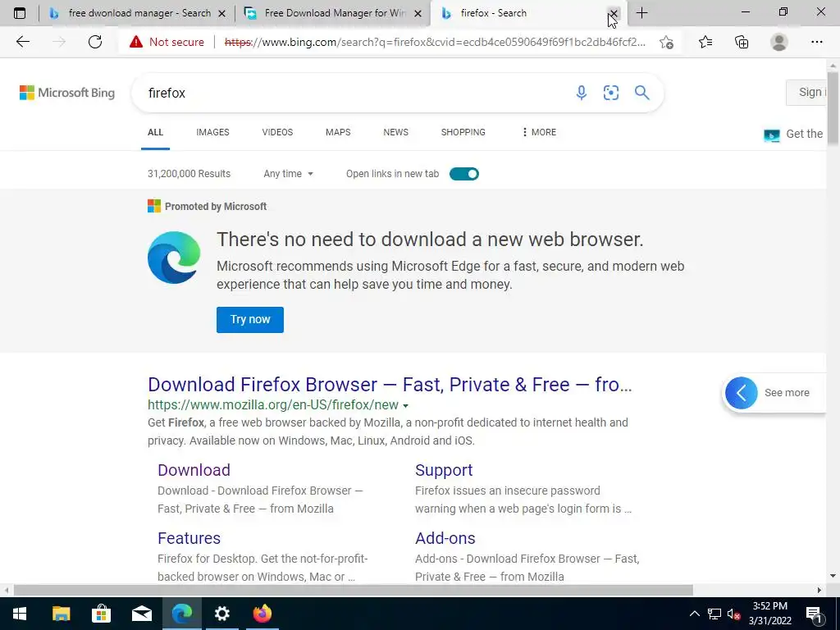This screenshot has height=630, width=840.
Task: Click the Not secure warning icon
Action: (x=136, y=42)
